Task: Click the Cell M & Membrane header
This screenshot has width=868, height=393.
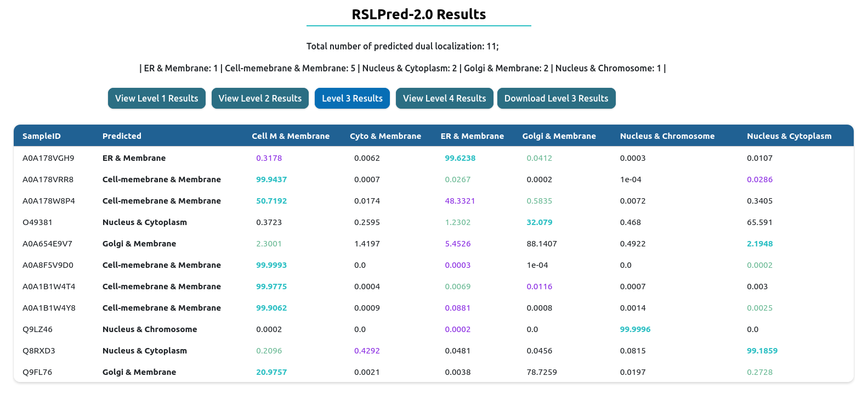Action: tap(291, 136)
